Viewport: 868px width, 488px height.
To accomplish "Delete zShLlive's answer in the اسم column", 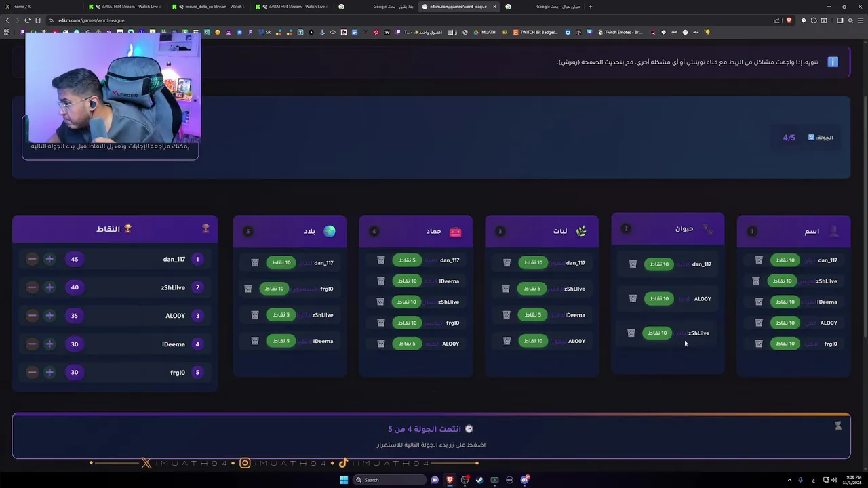I will [756, 281].
